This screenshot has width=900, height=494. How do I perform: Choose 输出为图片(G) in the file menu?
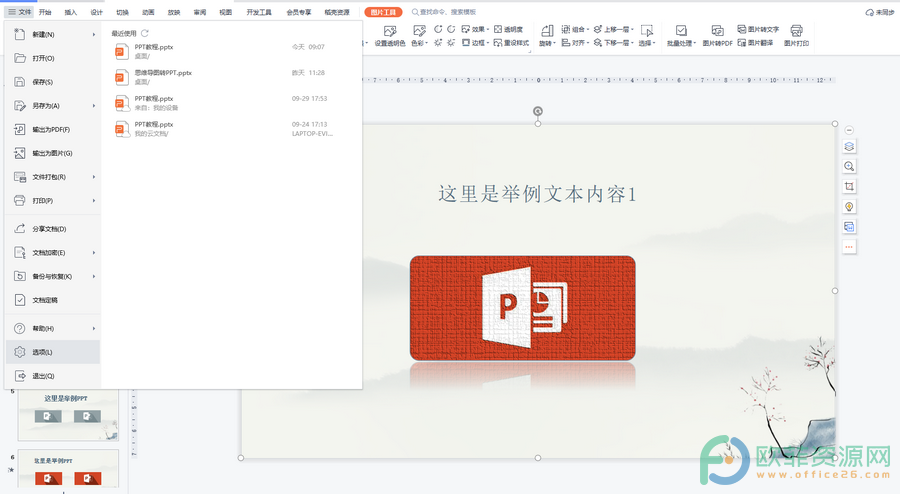pos(53,153)
